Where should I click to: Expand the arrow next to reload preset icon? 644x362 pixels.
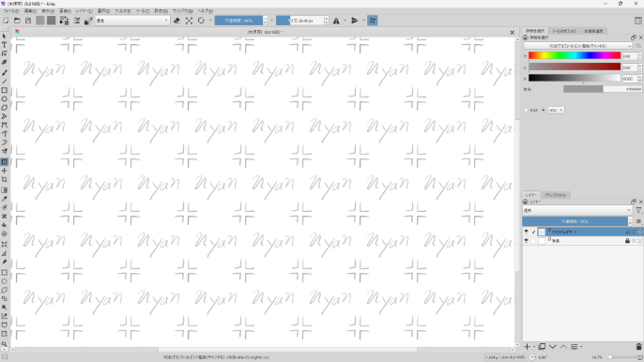click(x=210, y=21)
